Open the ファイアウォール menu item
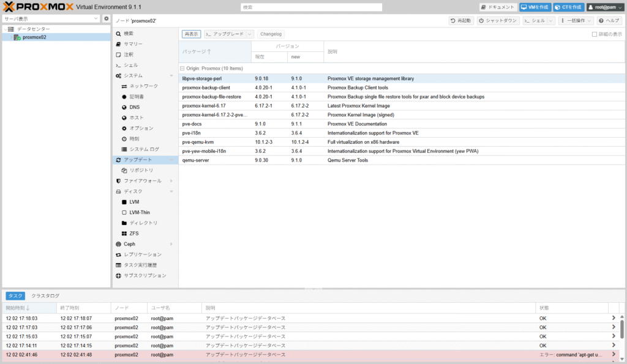Viewport: 627px width, 364px height. click(142, 181)
